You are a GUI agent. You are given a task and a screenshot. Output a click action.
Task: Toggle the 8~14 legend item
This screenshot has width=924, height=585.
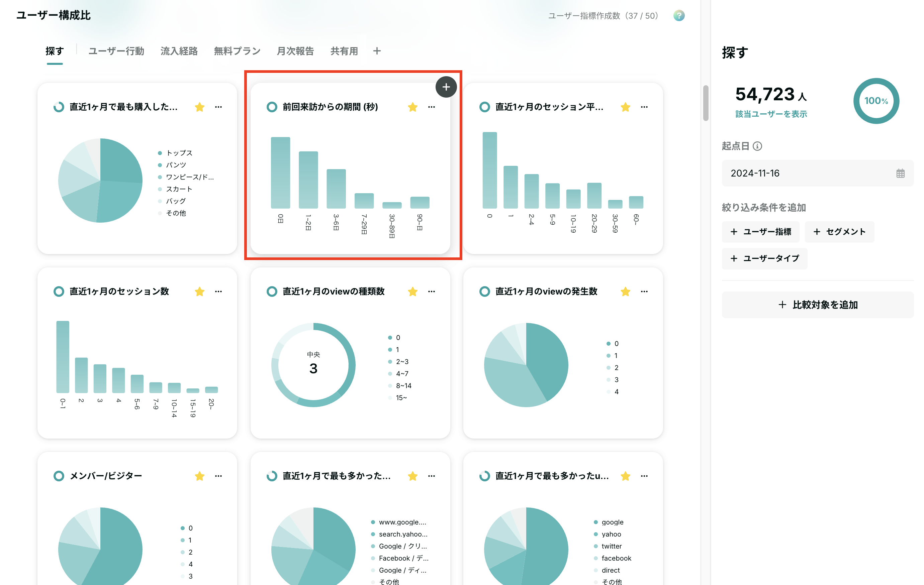(399, 386)
